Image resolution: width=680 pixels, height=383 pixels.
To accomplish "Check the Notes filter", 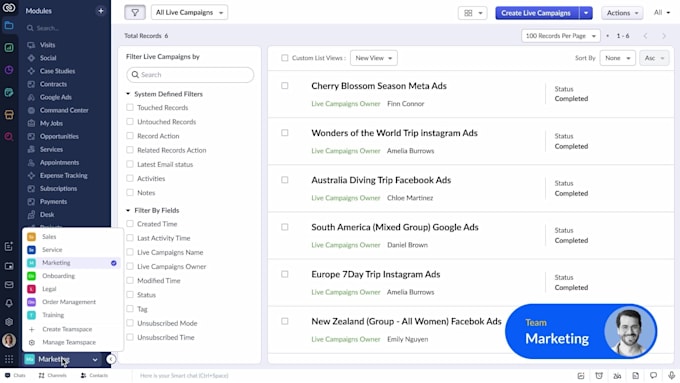I will pos(130,193).
